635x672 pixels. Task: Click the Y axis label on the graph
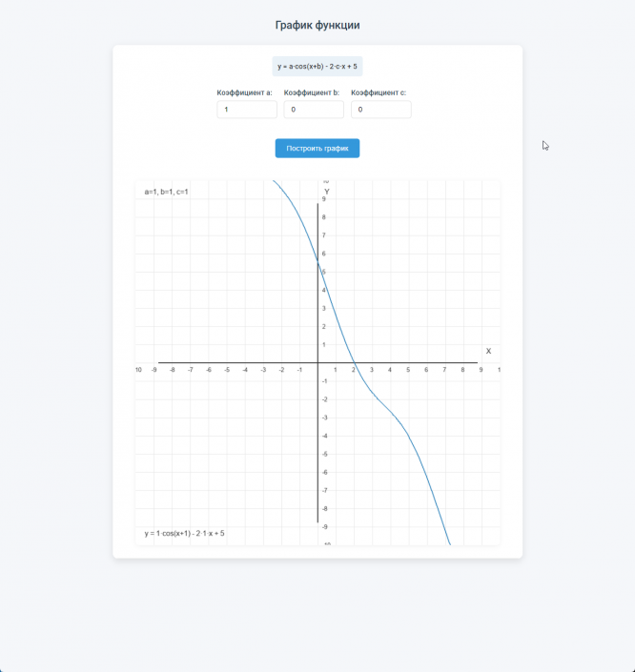point(326,192)
